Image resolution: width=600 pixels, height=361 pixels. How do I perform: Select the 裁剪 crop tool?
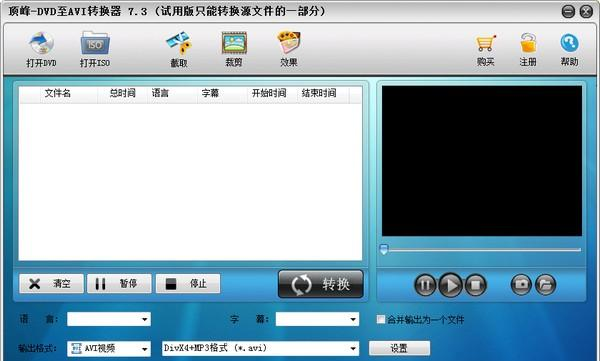tap(234, 50)
